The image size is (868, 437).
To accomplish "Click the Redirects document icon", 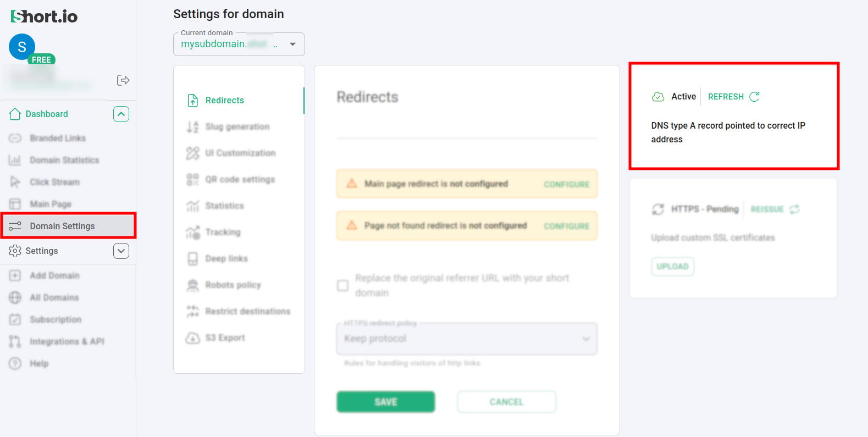I will (x=192, y=100).
